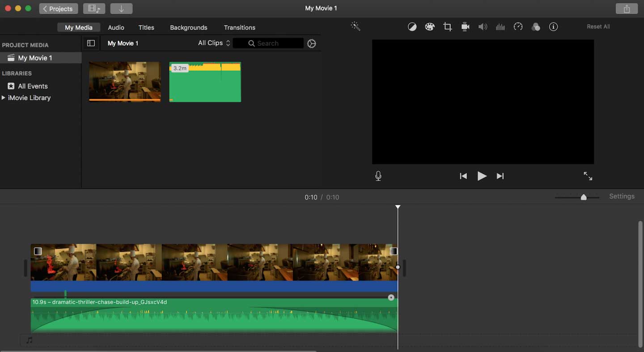Select the cropping tool
Image resolution: width=644 pixels, height=352 pixels.
(x=448, y=27)
